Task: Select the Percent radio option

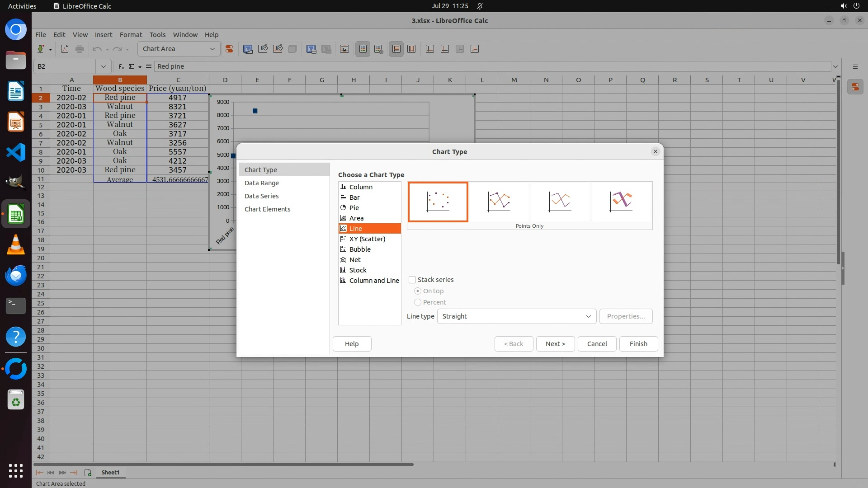Action: (418, 302)
